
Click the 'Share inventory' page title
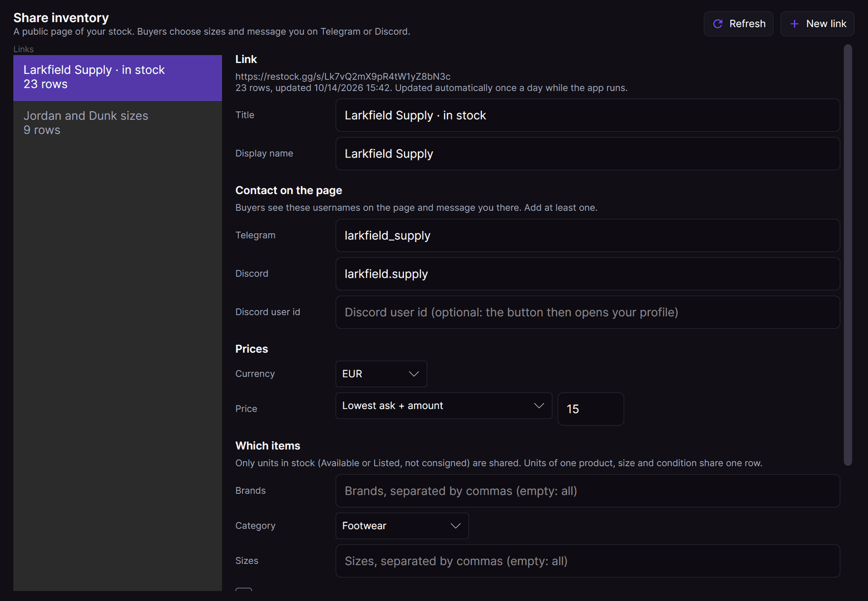(61, 18)
